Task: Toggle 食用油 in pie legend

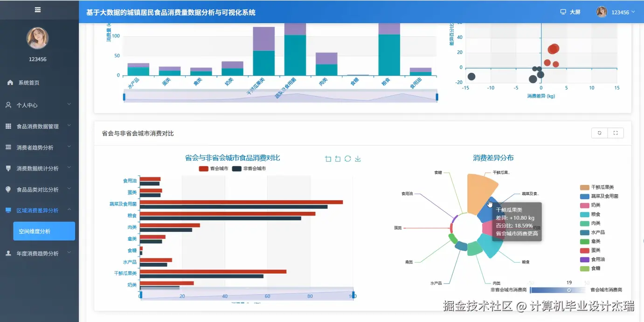Action: coord(592,259)
